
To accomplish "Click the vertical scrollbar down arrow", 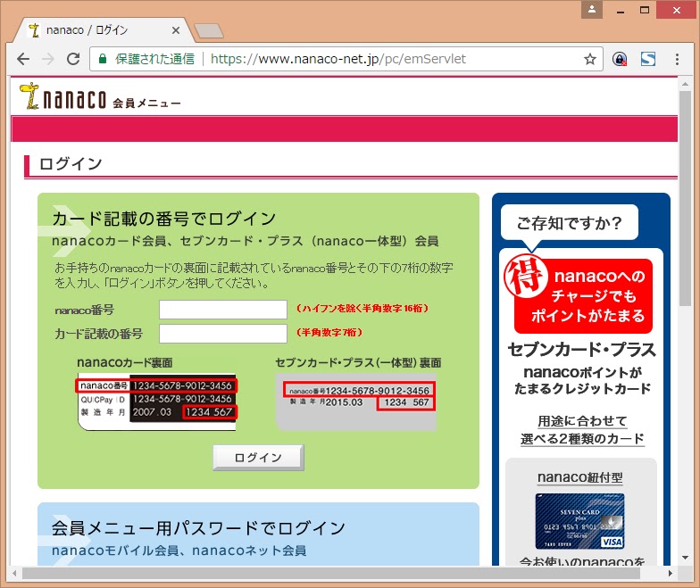I will [x=685, y=558].
